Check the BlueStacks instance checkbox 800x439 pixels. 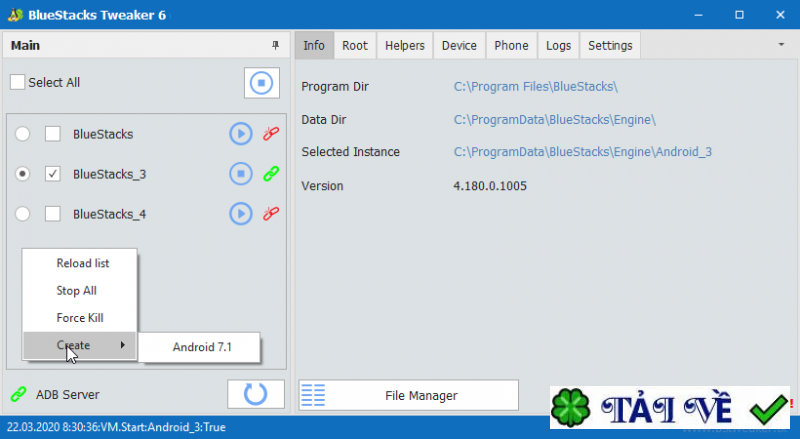click(x=53, y=134)
